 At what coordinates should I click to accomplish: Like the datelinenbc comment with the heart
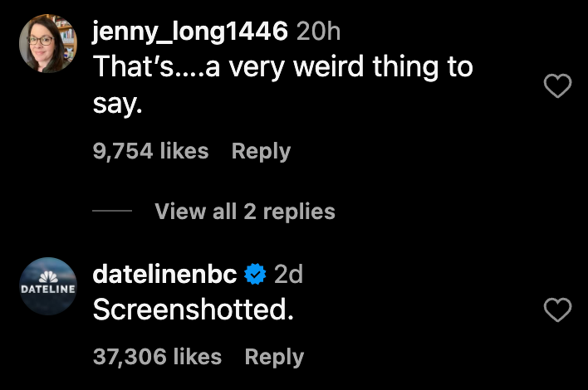(556, 311)
